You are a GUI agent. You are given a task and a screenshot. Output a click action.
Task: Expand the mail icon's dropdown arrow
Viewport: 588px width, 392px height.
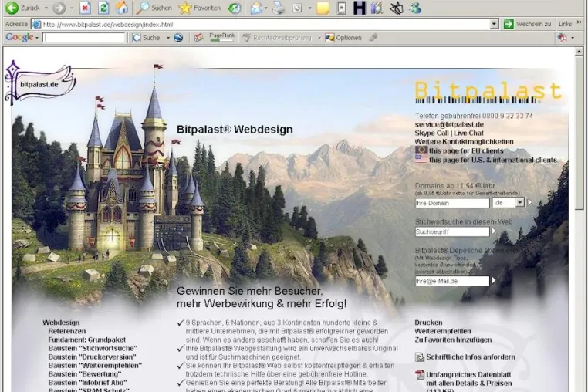(x=266, y=8)
